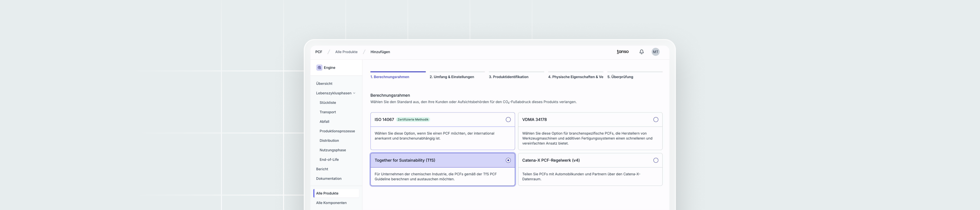Click the Catena-X card description text
Screen dimensions: 980x210
tap(581, 176)
